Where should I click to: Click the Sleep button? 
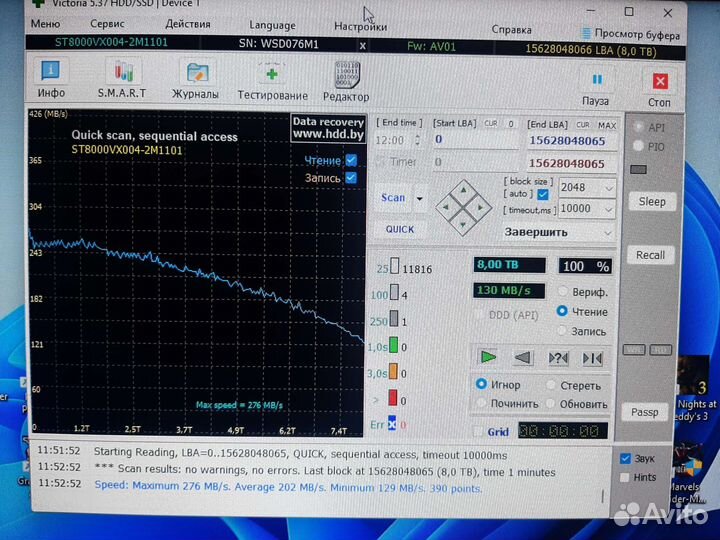click(652, 202)
